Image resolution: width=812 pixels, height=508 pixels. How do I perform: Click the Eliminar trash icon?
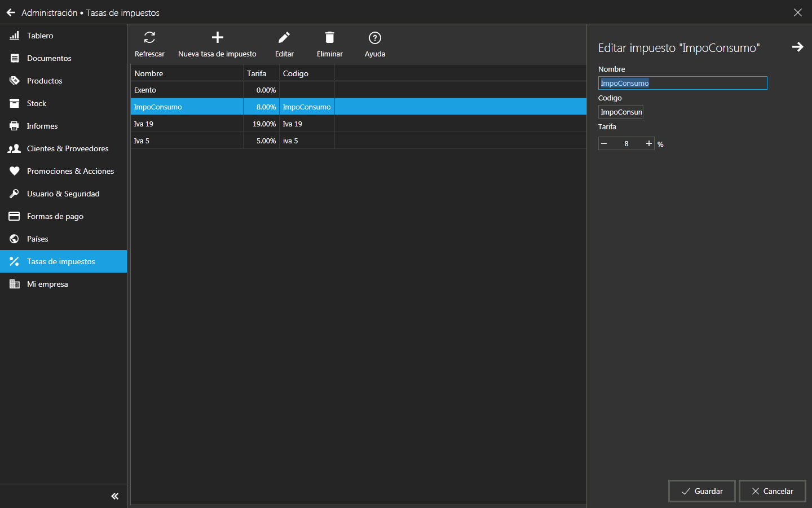[x=329, y=38]
